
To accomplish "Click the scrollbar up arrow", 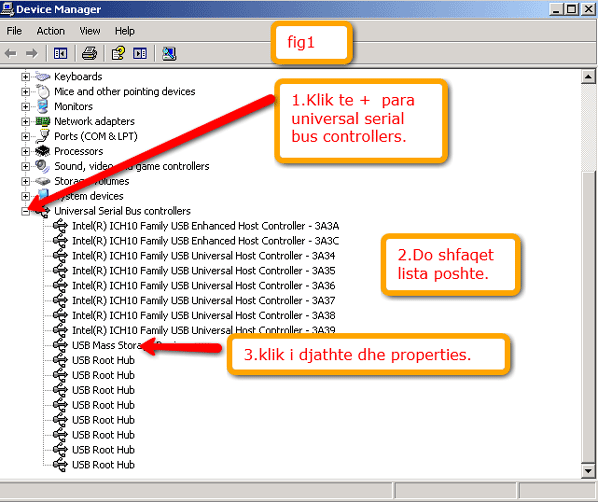I will (588, 77).
